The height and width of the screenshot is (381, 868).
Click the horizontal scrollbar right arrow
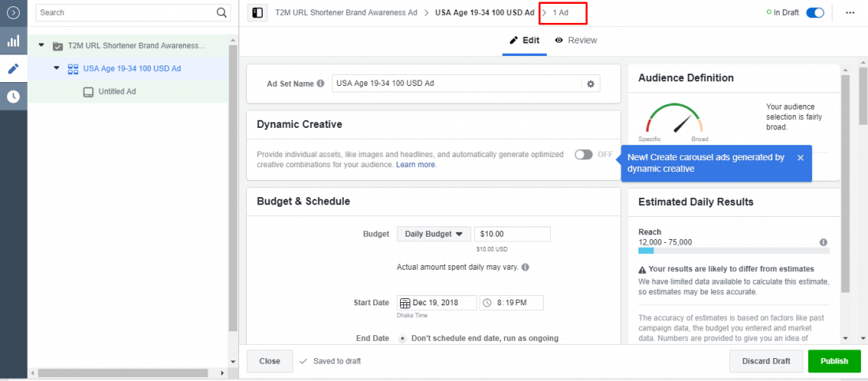[x=222, y=373]
